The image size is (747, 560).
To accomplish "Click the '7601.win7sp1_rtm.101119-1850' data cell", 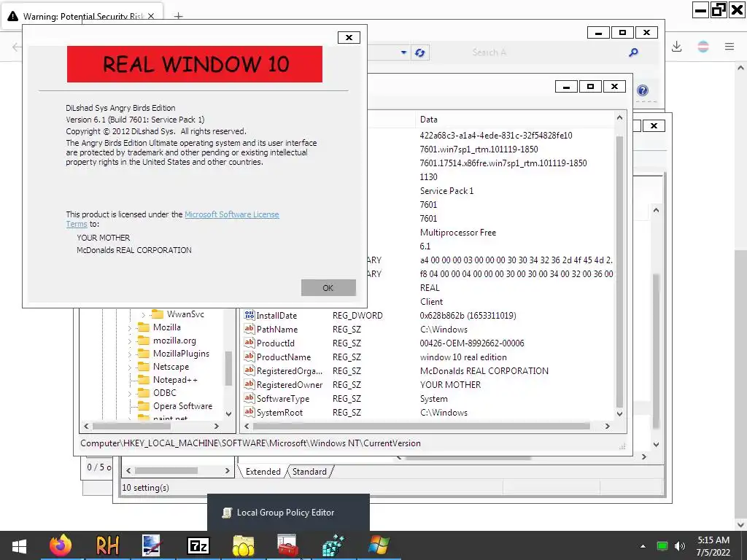I will (479, 149).
